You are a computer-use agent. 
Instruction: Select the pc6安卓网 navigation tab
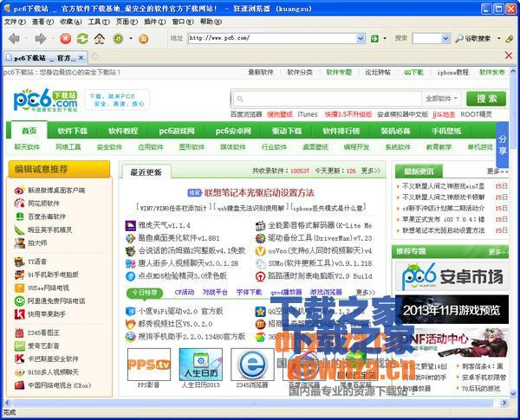[x=233, y=131]
